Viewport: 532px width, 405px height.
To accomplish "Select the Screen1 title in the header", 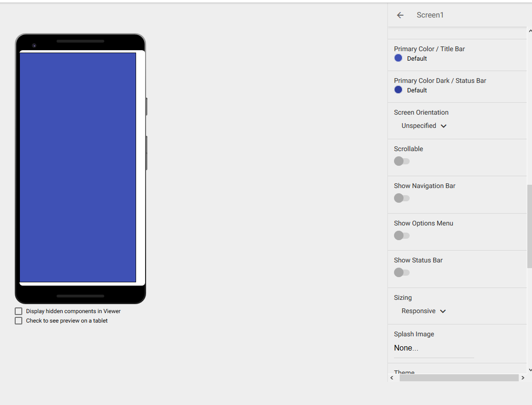I will click(x=430, y=15).
